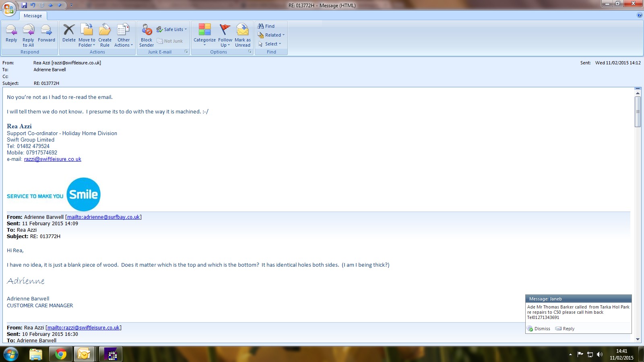644x362 pixels.
Task: Launch the Junk E-mail options dialog
Action: click(x=186, y=52)
